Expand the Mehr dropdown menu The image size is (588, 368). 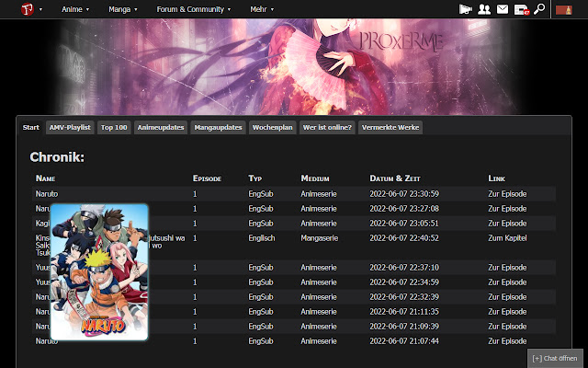pos(264,9)
